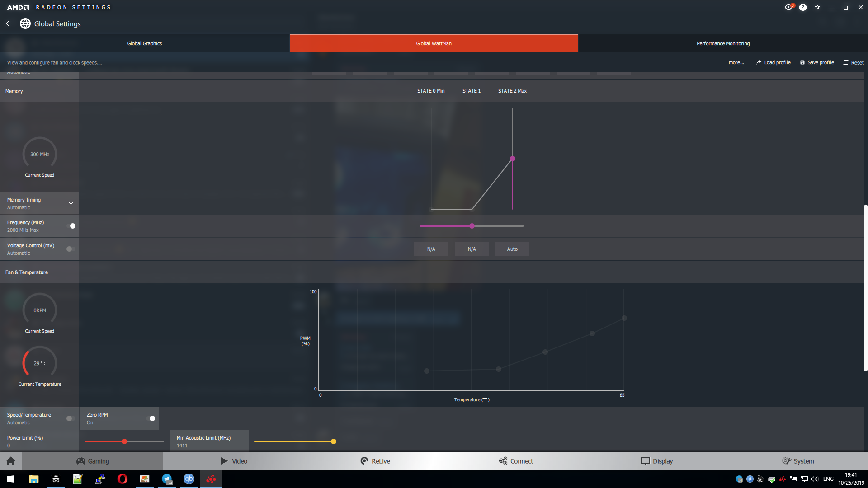Click the speaker device tray icon

[x=761, y=479]
